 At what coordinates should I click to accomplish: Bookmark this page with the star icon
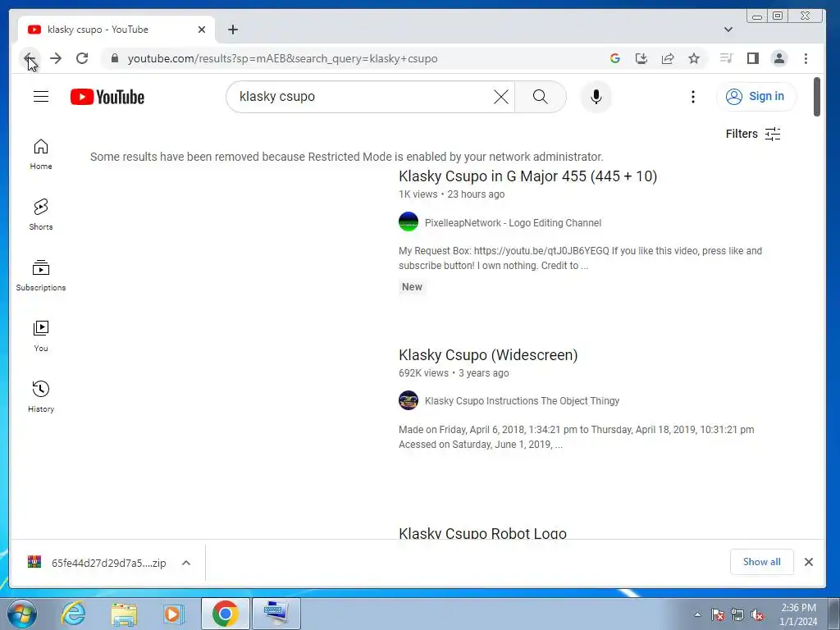(x=694, y=58)
